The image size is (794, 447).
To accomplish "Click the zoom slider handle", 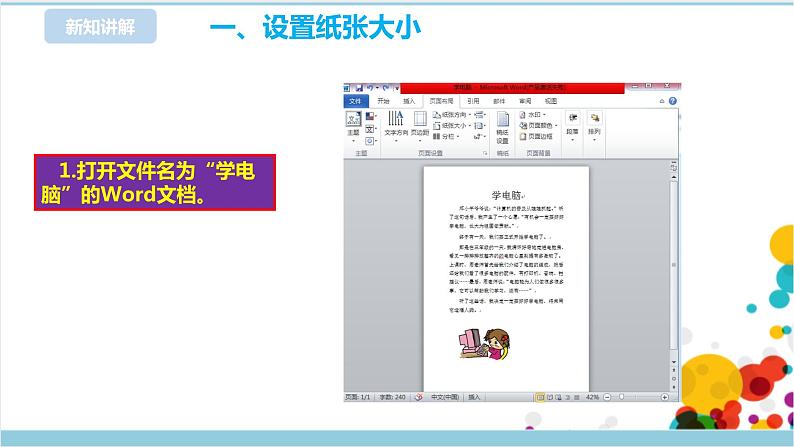I will [621, 397].
